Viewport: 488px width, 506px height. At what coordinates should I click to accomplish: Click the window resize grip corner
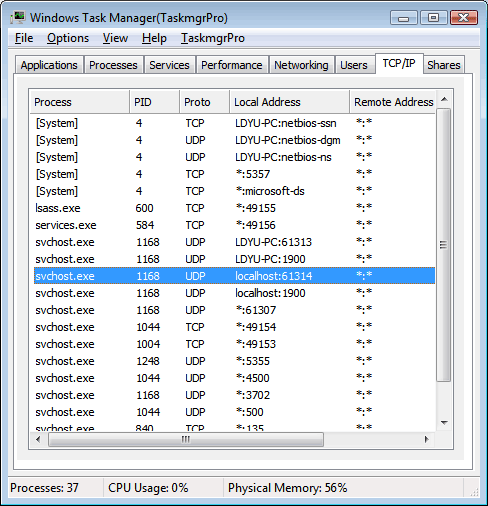click(x=474, y=491)
